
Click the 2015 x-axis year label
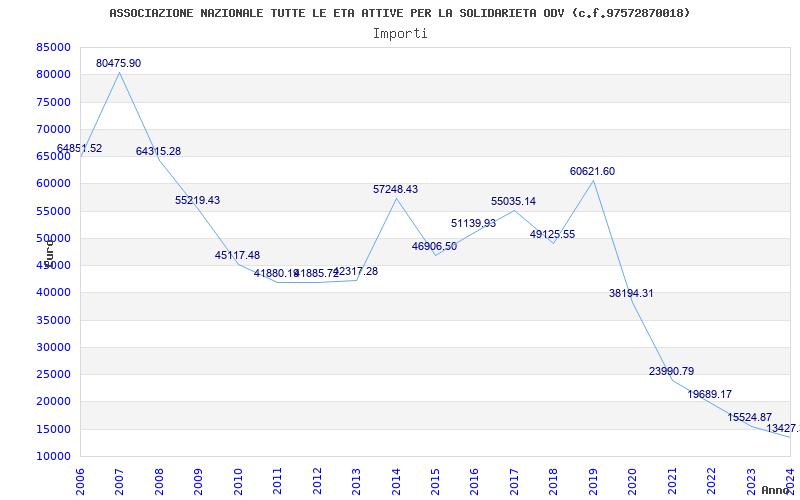coord(435,482)
